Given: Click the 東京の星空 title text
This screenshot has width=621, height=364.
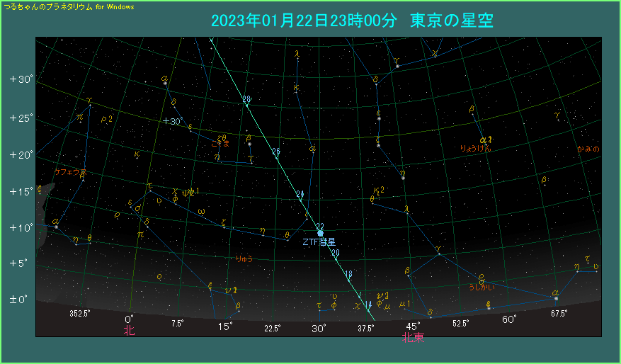Looking at the screenshot, I should [451, 21].
